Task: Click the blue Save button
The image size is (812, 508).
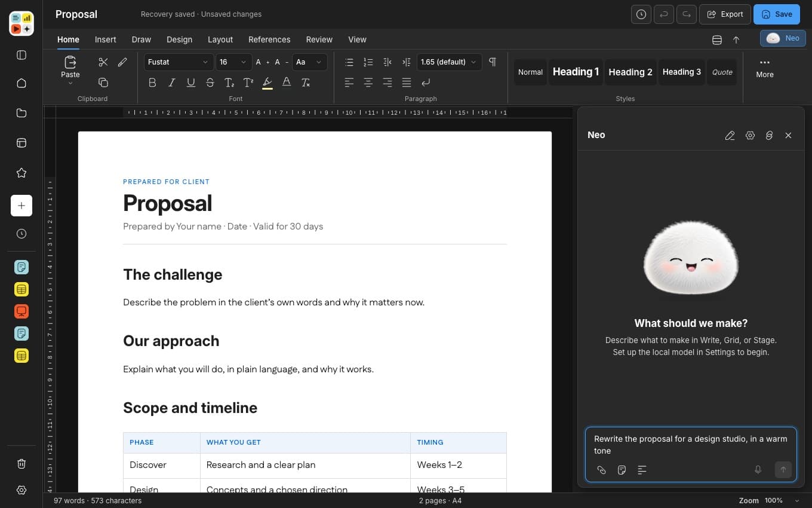Action: click(x=777, y=14)
